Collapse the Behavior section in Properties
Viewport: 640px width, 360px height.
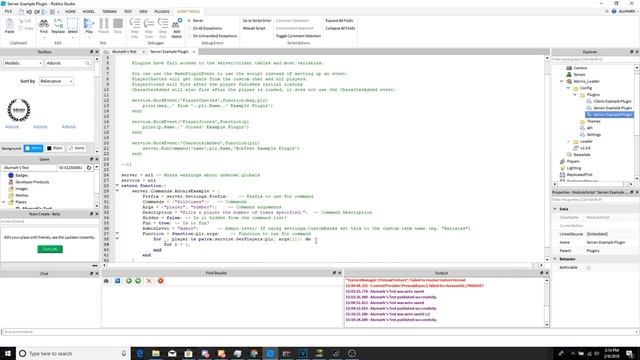click(555, 259)
